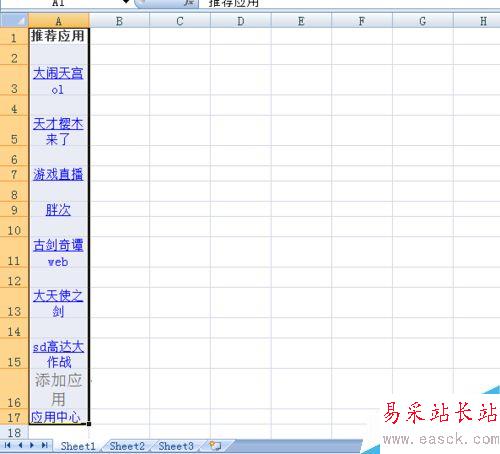Select row 3 header

tap(14, 80)
